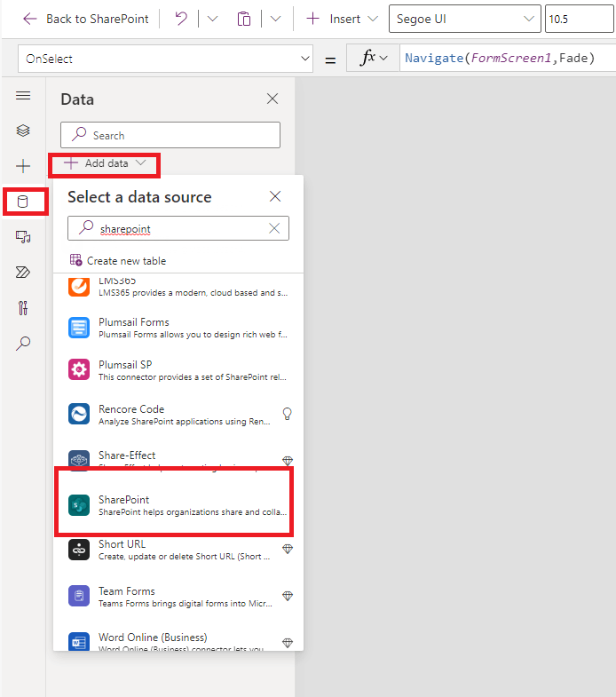Select Word Online (Business) connector
616x697 pixels.
[x=178, y=642]
